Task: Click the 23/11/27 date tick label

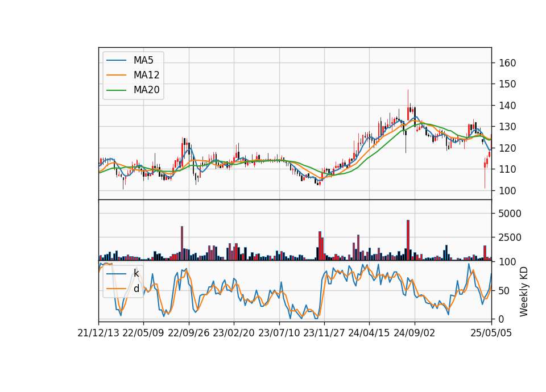Action: click(x=324, y=333)
